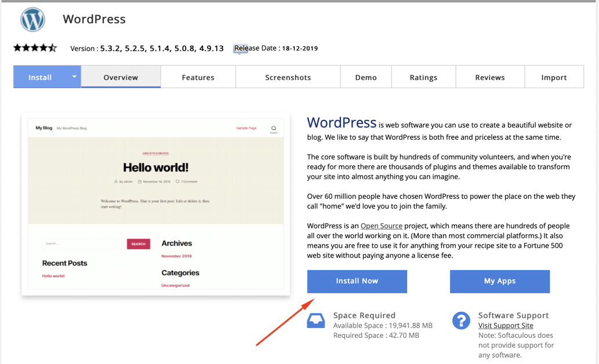
Task: Click the 'Sample Page' link in preview
Action: (246, 128)
